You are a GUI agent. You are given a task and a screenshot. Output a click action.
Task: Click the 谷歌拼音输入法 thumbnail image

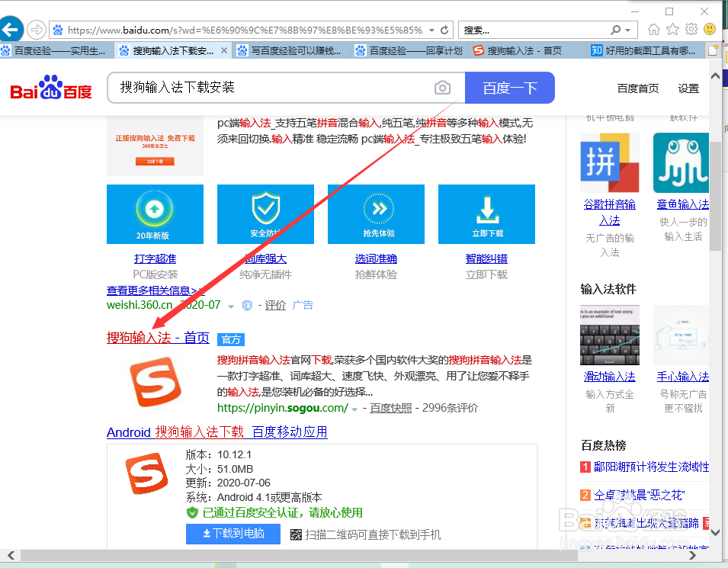click(610, 162)
